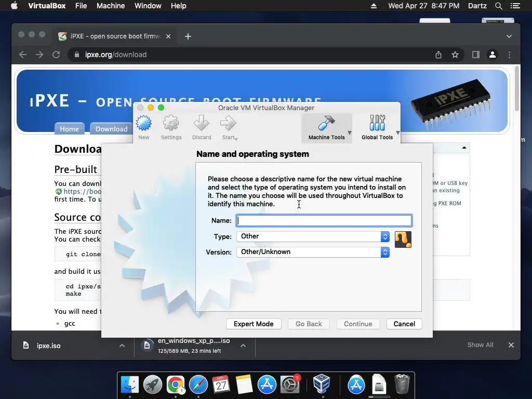
Task: Click the New machine icon in VirtualBox toolbar
Action: [x=144, y=123]
